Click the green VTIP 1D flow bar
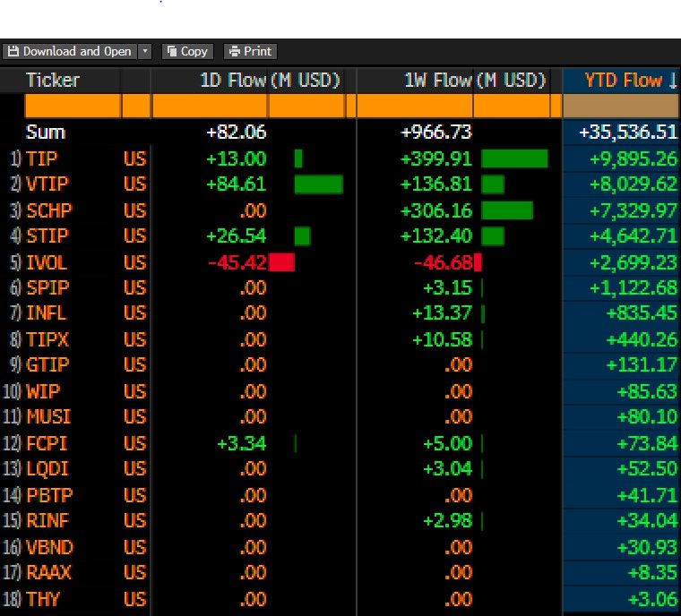 tap(318, 184)
